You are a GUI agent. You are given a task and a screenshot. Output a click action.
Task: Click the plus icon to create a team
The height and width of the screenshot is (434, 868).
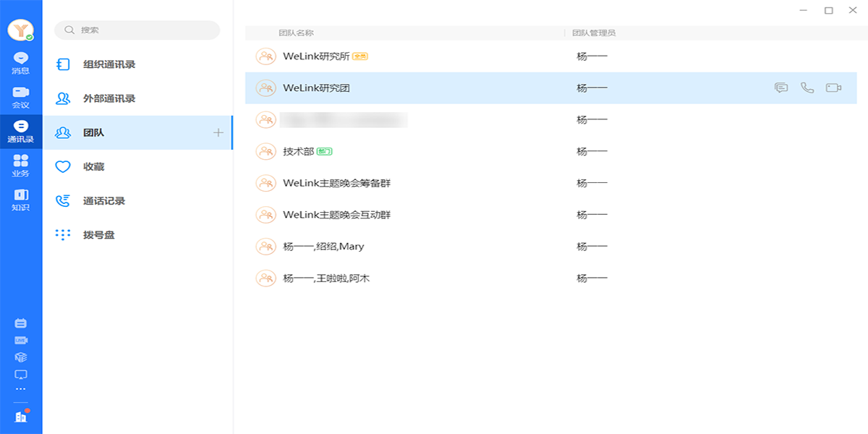[218, 132]
